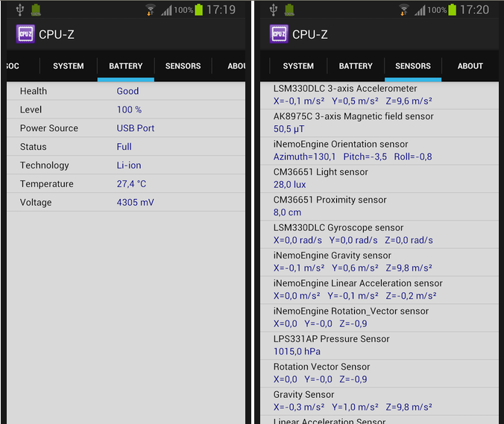This screenshot has width=504, height=424.
Task: Tap CPU-Z app icon in right screen
Action: pos(279,34)
